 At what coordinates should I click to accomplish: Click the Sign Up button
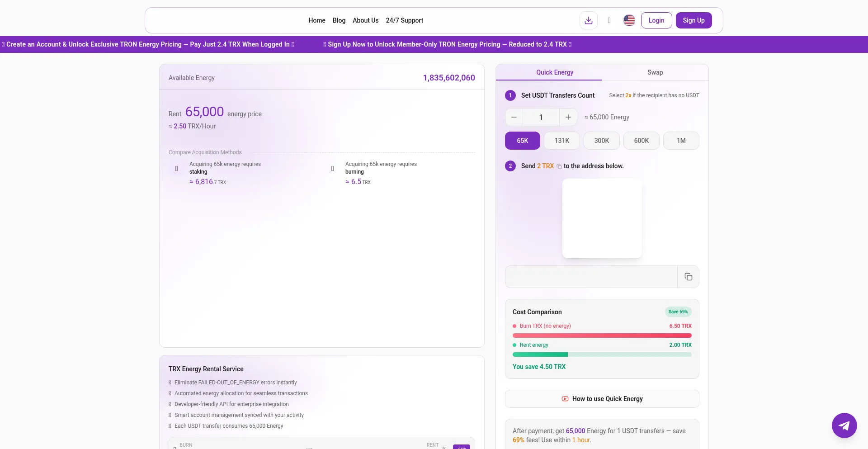click(694, 20)
